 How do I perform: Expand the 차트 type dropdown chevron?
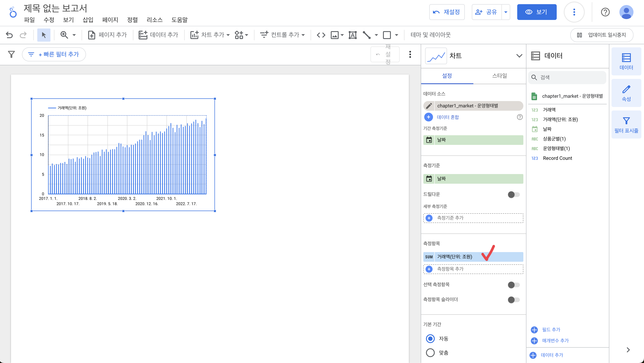(x=519, y=56)
